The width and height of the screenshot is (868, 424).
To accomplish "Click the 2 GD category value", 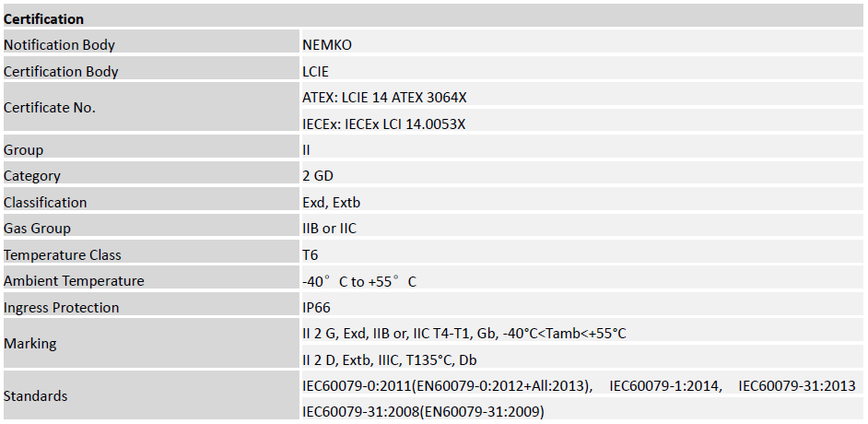I will coord(318,176).
